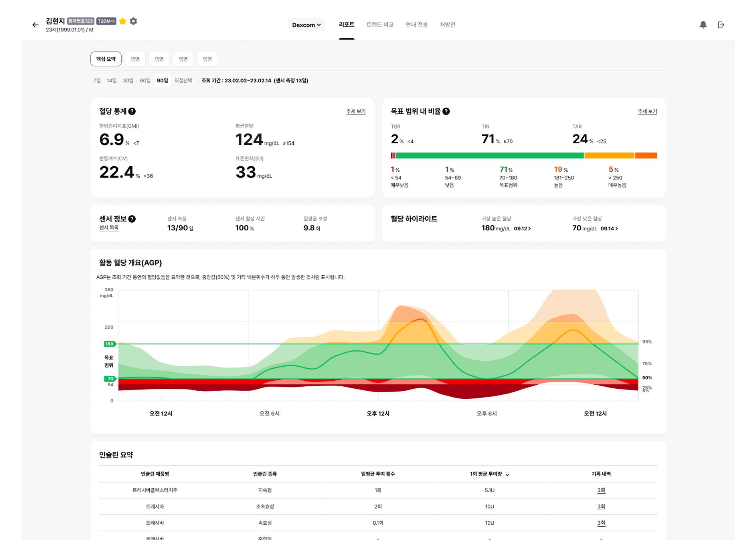Open help icon next to 혈당 통계
Image resolution: width=756 pixels, height=540 pixels.
[132, 111]
